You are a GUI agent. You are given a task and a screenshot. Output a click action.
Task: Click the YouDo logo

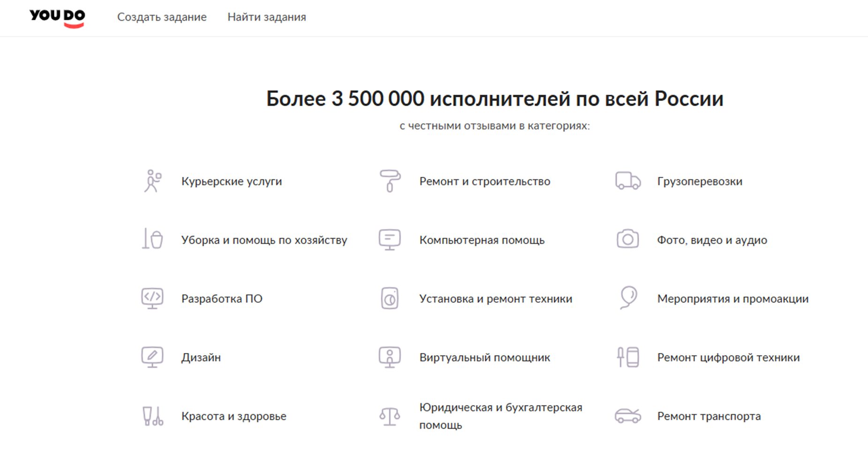(x=57, y=18)
